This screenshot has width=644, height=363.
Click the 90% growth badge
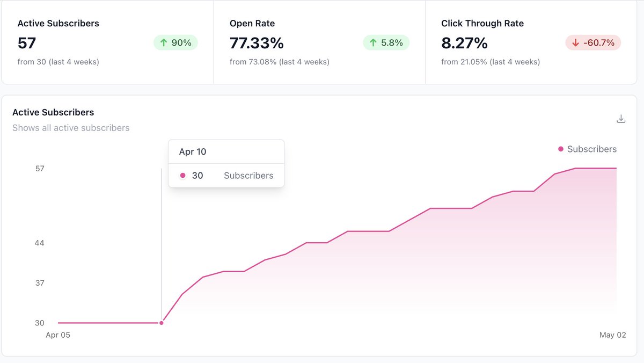pos(175,42)
